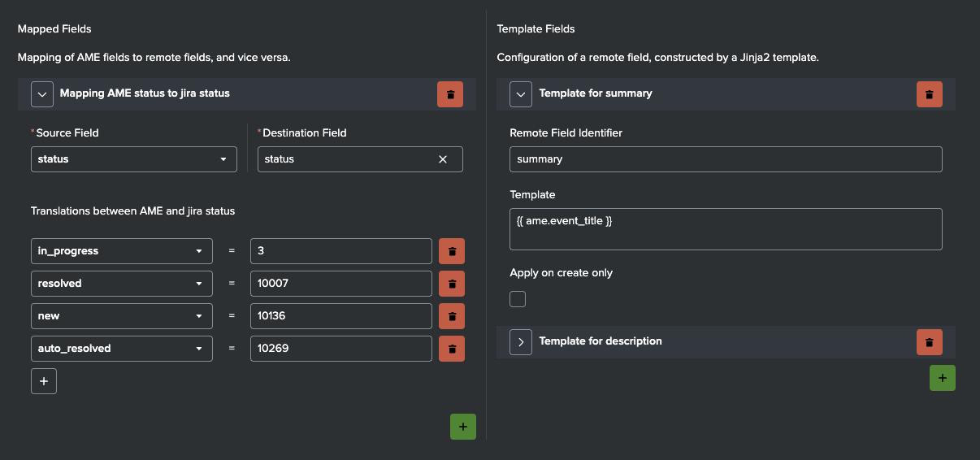Add a new translation row with the plus button
The height and width of the screenshot is (460, 980).
coord(44,380)
